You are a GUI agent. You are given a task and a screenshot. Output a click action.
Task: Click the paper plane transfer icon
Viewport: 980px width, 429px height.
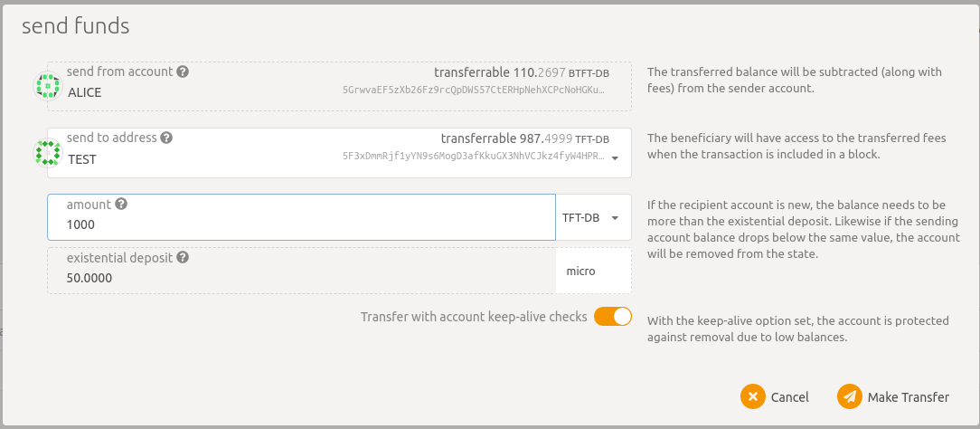[850, 396]
